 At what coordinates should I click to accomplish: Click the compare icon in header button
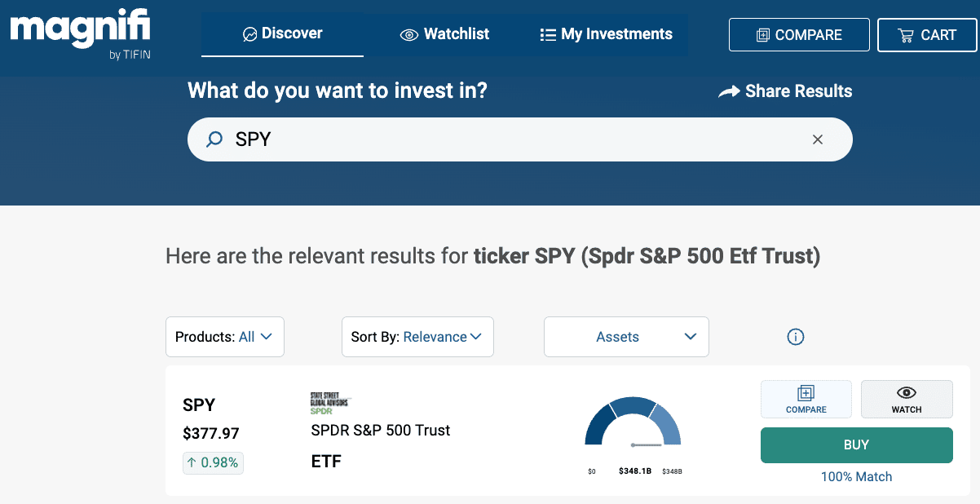[763, 36]
